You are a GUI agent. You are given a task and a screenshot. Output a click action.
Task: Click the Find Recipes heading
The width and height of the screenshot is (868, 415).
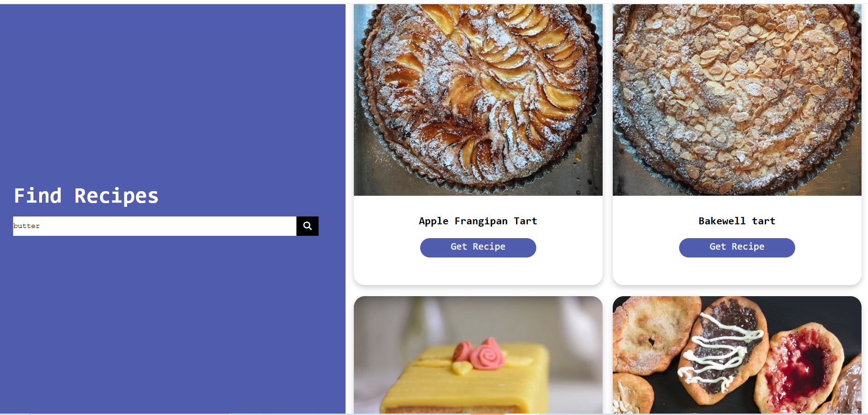(86, 196)
